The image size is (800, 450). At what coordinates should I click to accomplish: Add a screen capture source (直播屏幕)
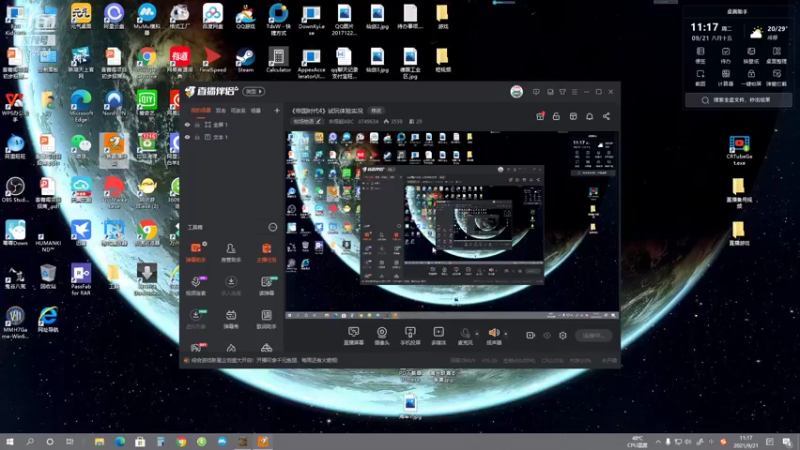[354, 336]
